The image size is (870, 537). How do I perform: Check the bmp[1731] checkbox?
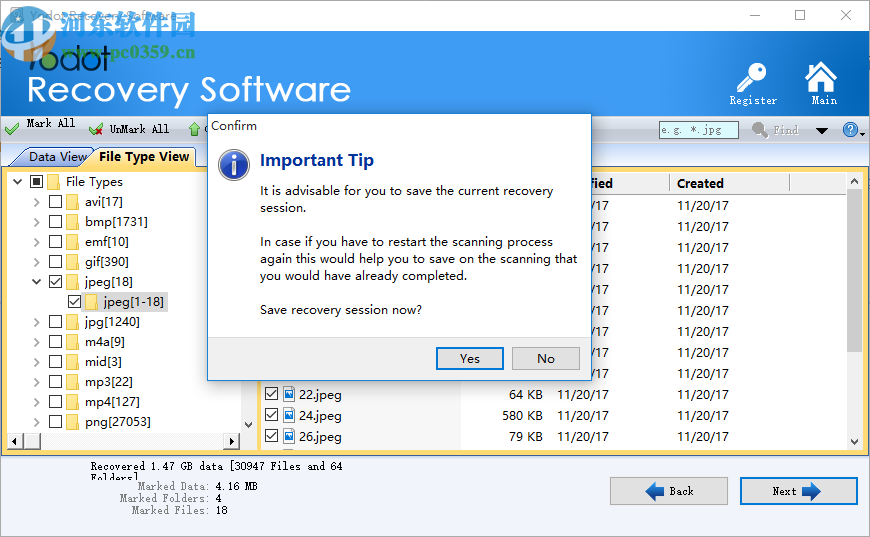coord(55,222)
